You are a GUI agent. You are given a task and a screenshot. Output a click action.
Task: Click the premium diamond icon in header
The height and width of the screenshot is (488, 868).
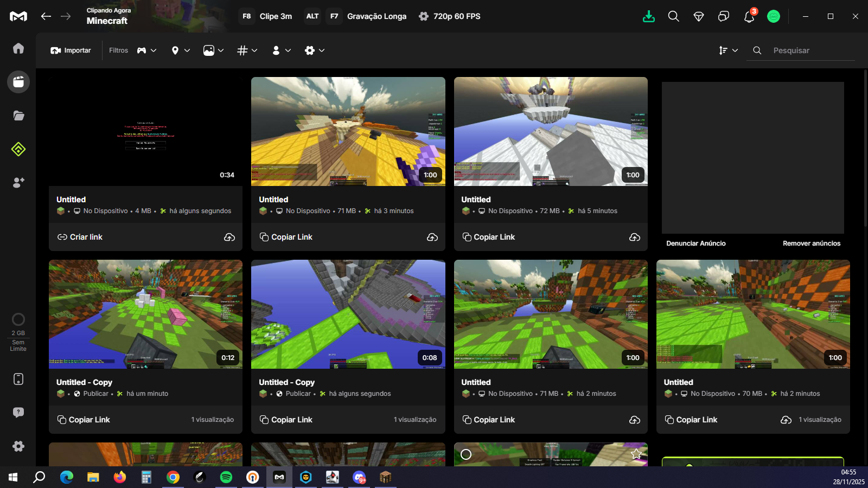pyautogui.click(x=699, y=16)
